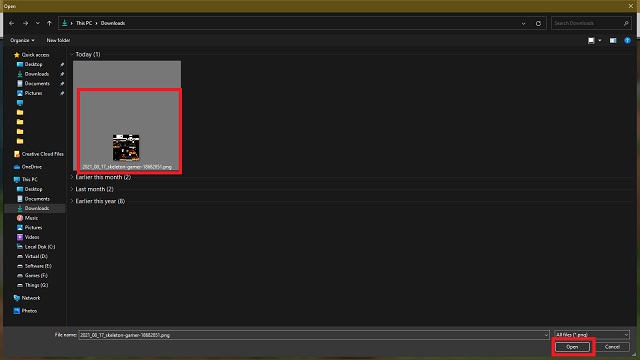Open the help question mark icon
Viewport: 640px width, 360px height.
point(627,40)
